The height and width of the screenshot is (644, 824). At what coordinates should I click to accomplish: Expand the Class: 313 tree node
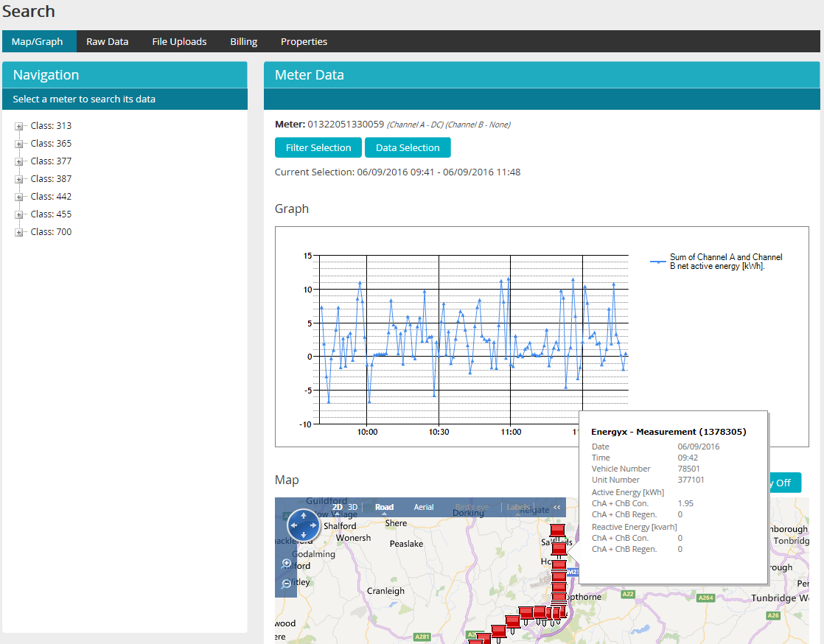coord(19,126)
